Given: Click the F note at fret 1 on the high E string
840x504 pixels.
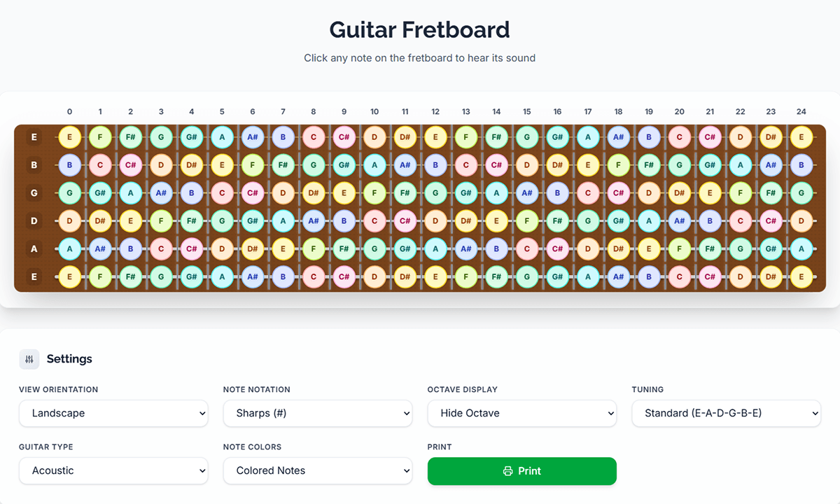Looking at the screenshot, I should (100, 137).
